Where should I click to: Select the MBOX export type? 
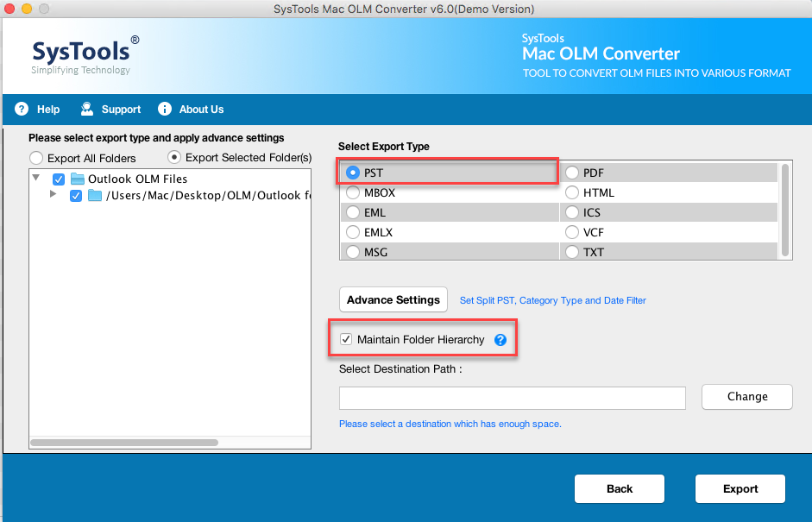click(352, 192)
